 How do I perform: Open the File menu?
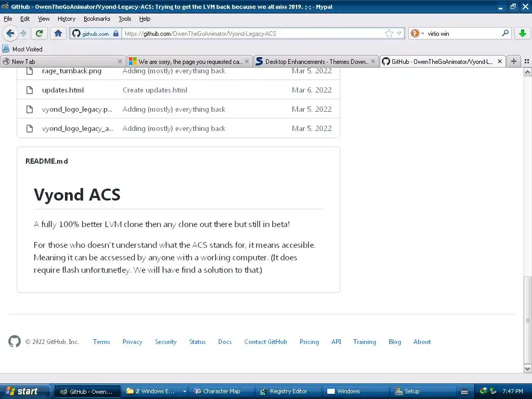[x=8, y=19]
